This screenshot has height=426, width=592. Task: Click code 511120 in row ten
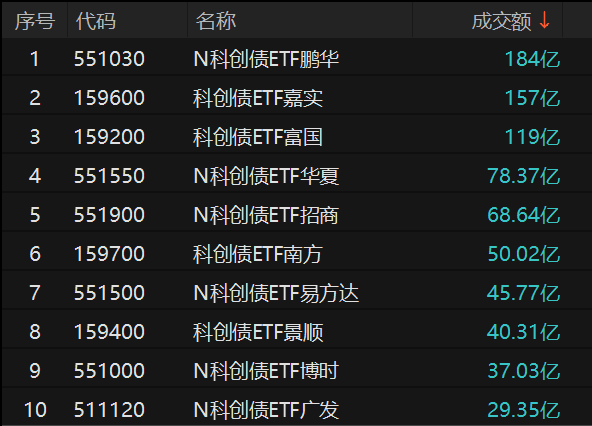click(x=109, y=410)
